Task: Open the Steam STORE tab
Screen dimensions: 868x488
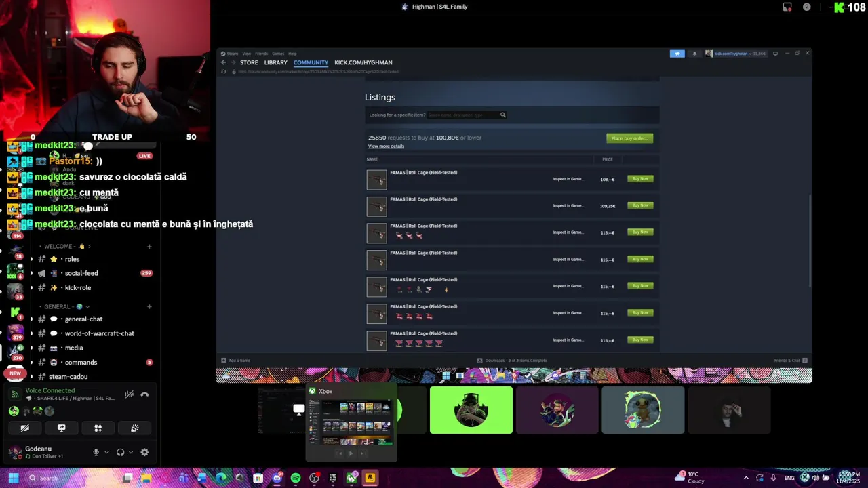Action: 249,62
